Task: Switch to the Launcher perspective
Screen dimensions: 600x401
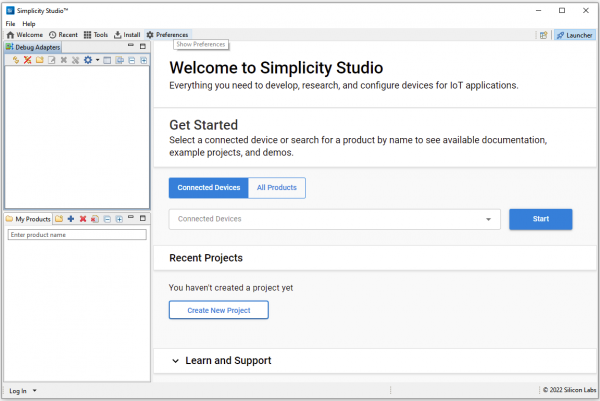Action: pos(575,35)
